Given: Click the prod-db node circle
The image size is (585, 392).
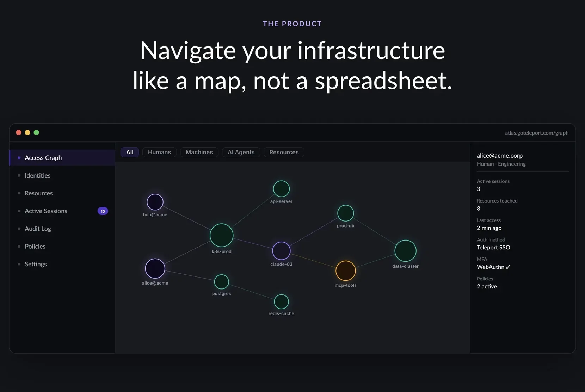Looking at the screenshot, I should pos(345,213).
